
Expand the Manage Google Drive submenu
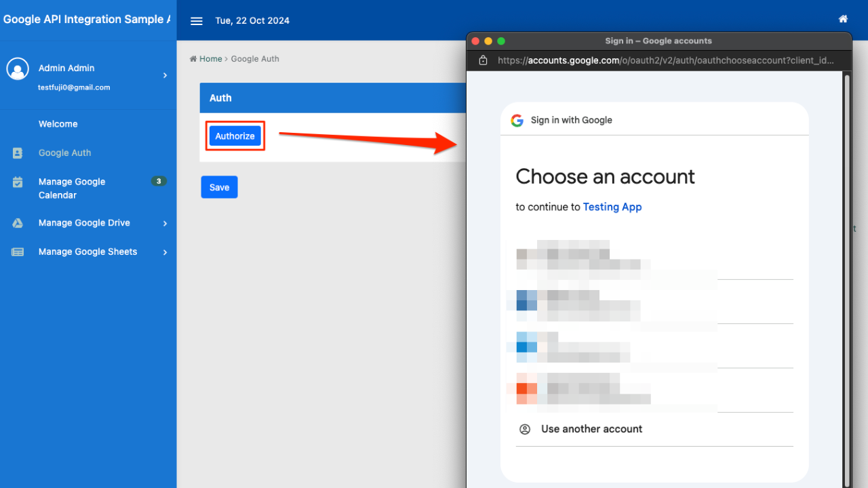click(x=165, y=223)
